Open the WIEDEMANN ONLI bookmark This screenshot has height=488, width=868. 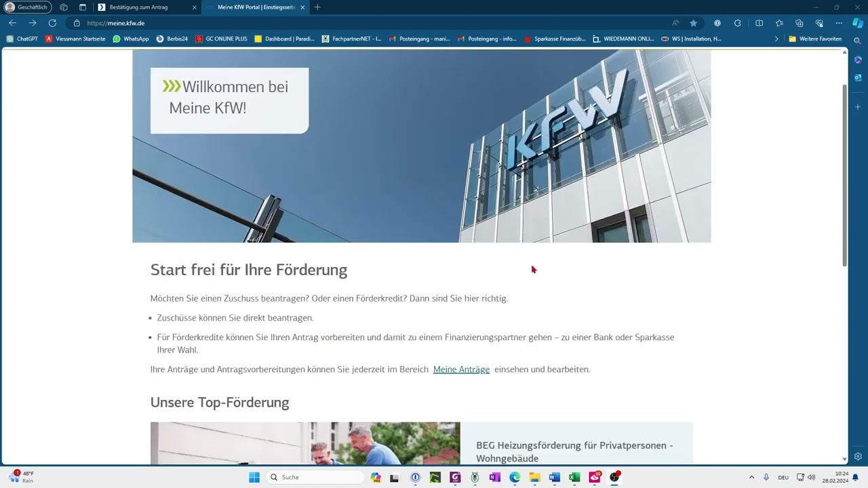[623, 39]
